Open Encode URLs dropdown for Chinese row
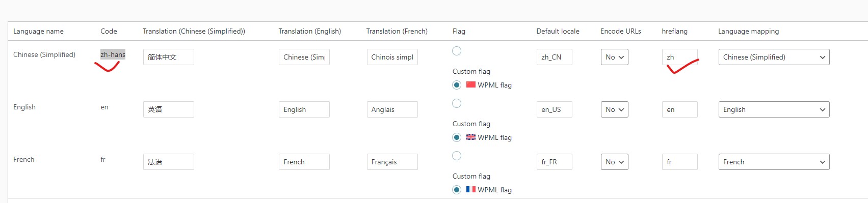The height and width of the screenshot is (203, 868). click(614, 57)
